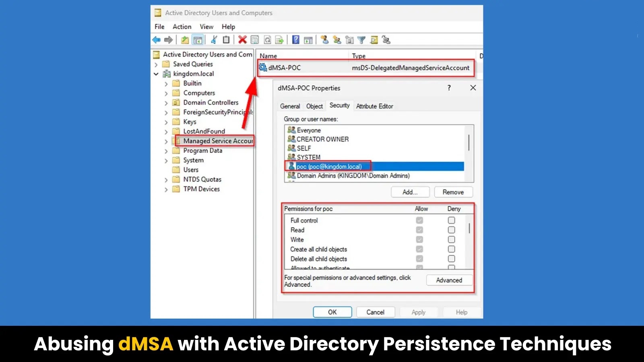The width and height of the screenshot is (644, 362).
Task: Click the Everyone group icon
Action: 291,130
